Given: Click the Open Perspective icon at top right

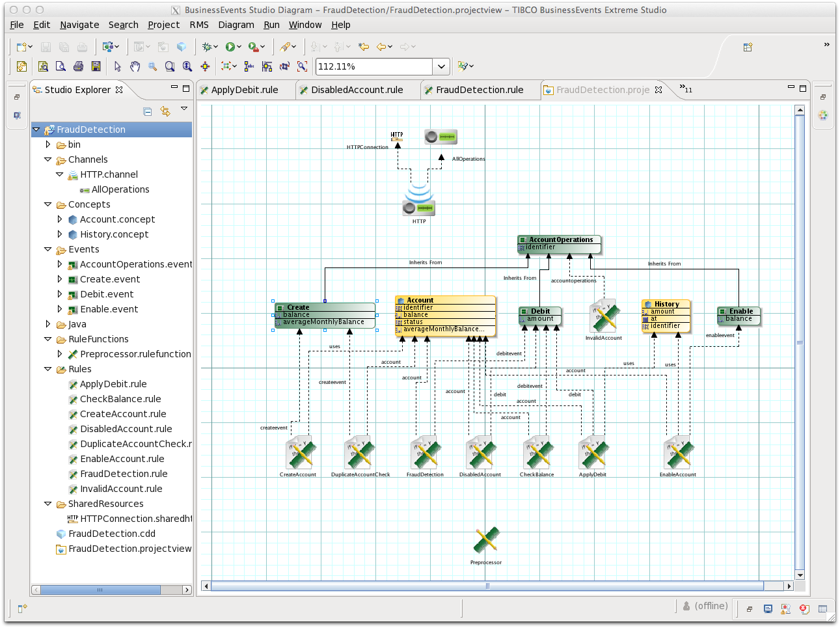Looking at the screenshot, I should (x=748, y=47).
